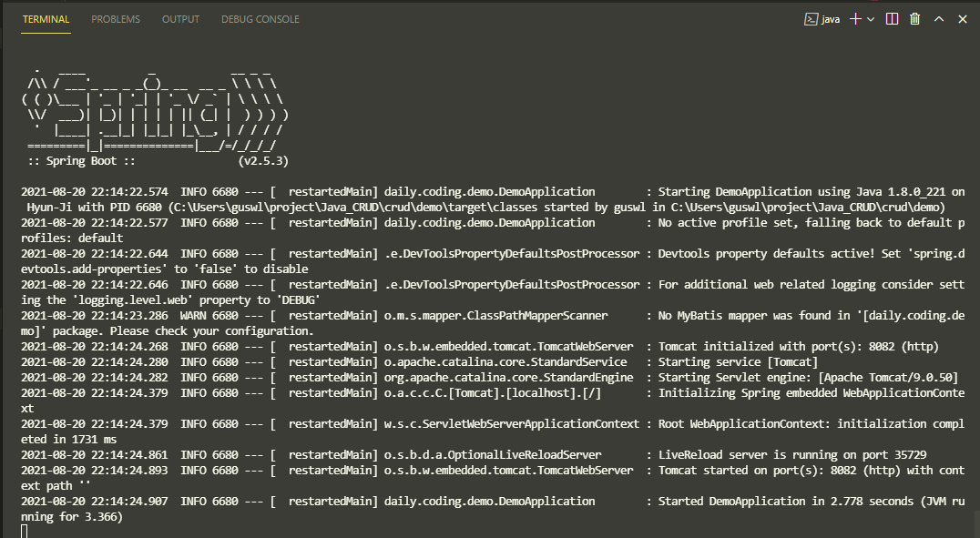This screenshot has width=980, height=538.
Task: Click 'o.m.s.mapper.ClassPathMapperScanner' logger name
Action: (495, 316)
